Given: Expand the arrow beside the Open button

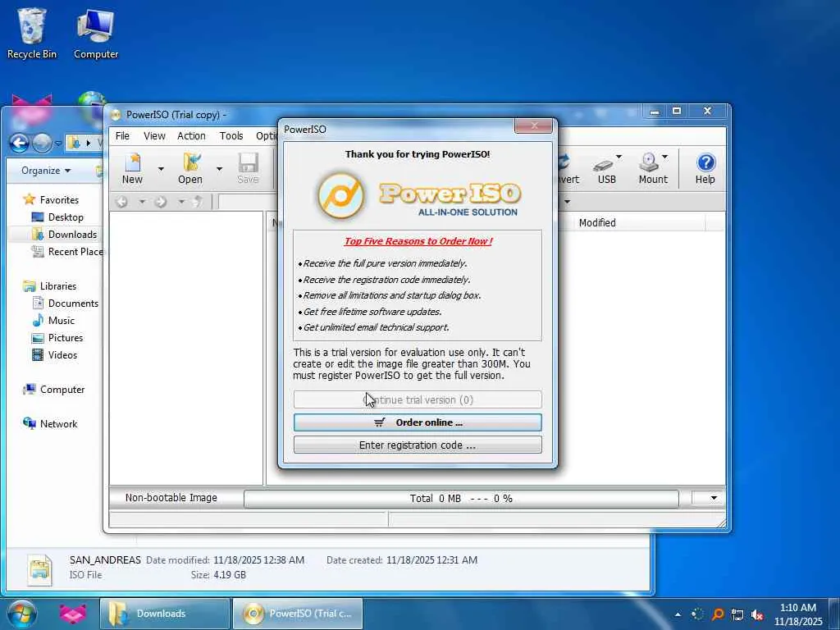Looking at the screenshot, I should 219,169.
